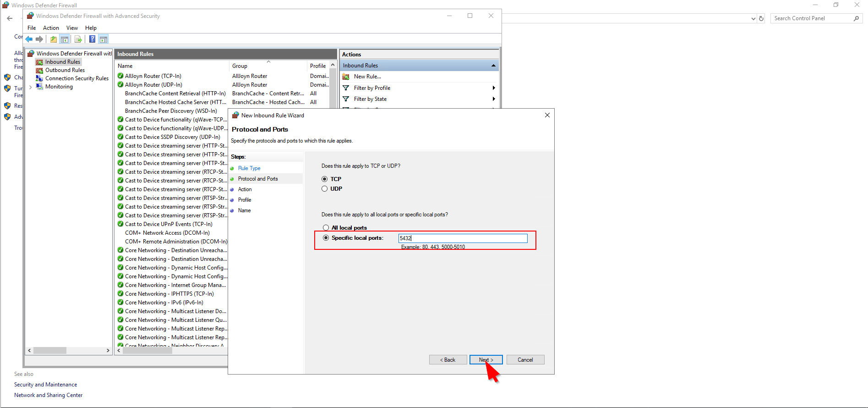Click the Next button in wizard
Screen dimensions: 868x408
(486, 360)
